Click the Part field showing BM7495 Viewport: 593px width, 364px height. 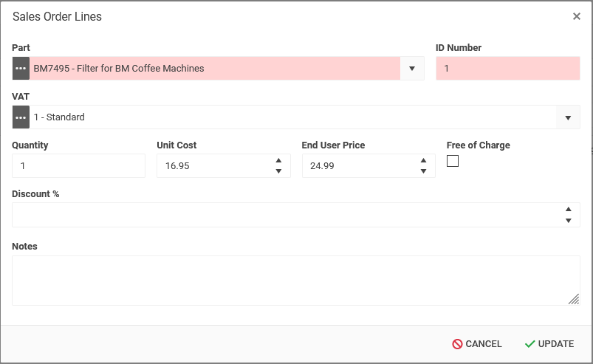pos(214,69)
